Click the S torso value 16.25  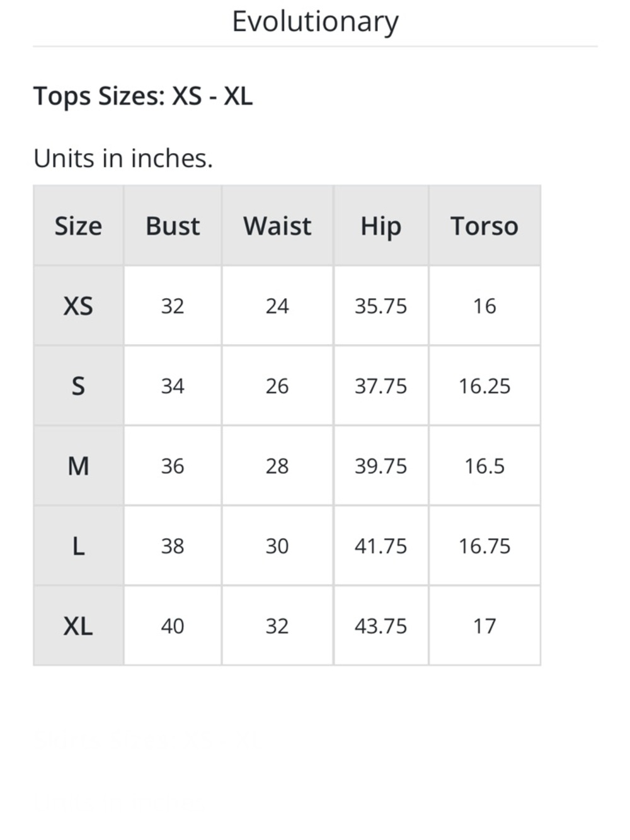click(x=484, y=386)
